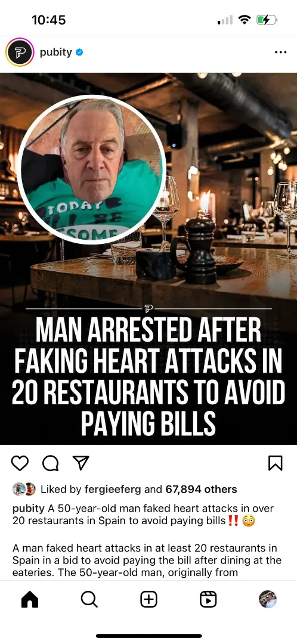Open the three-dot post options menu

tap(280, 52)
